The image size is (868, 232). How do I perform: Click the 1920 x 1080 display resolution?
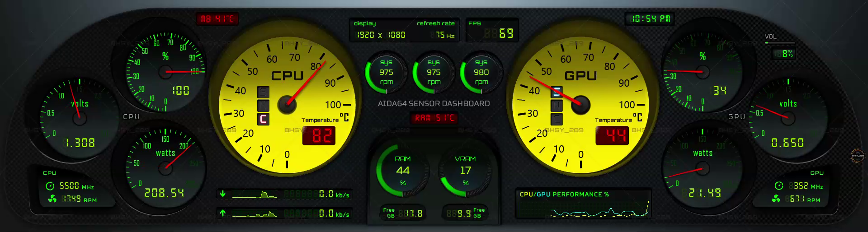[x=381, y=35]
